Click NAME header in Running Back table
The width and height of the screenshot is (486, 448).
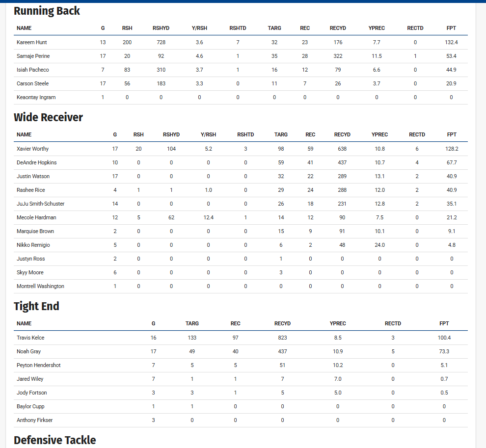pos(24,28)
